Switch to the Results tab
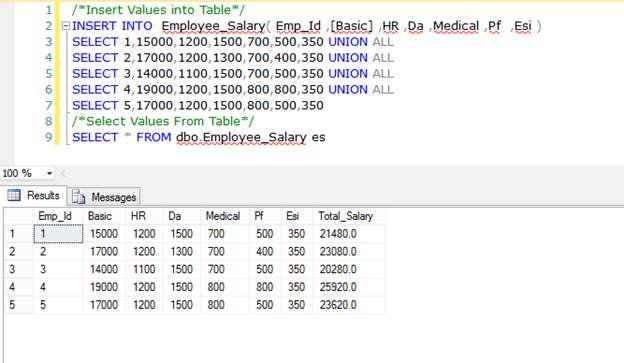Screen dimensions: 624x363 pos(33,195)
